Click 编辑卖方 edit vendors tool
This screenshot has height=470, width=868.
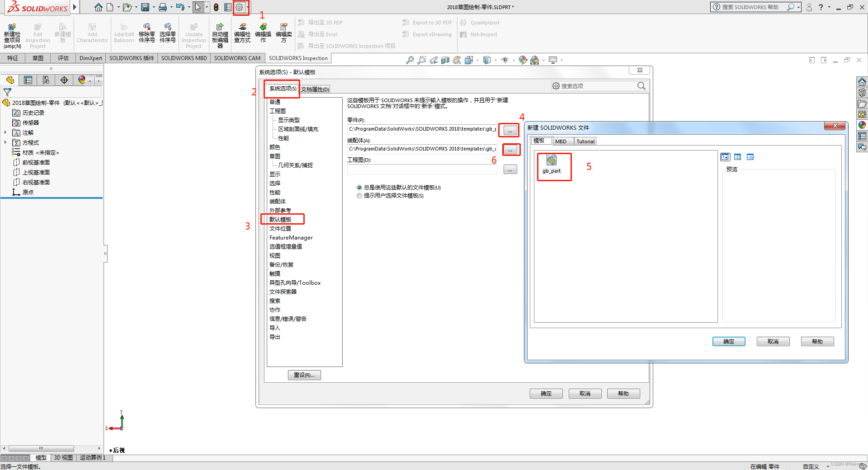click(284, 33)
